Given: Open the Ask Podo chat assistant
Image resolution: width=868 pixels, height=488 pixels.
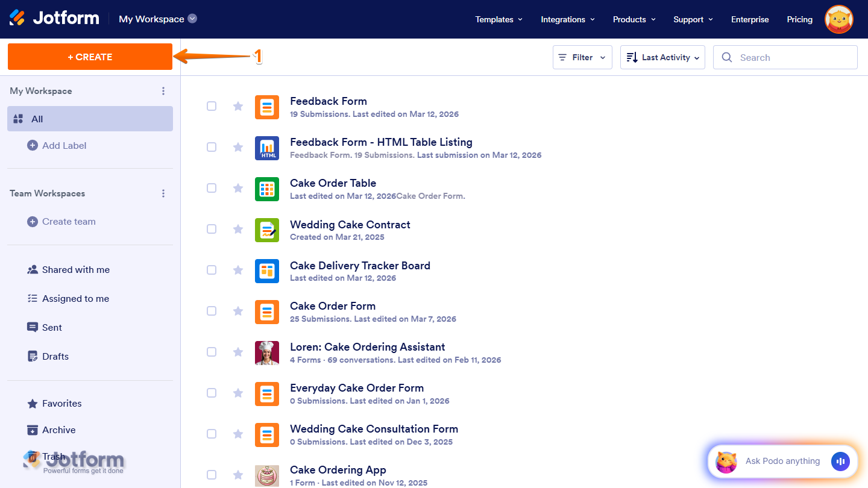Looking at the screenshot, I should coord(782,461).
